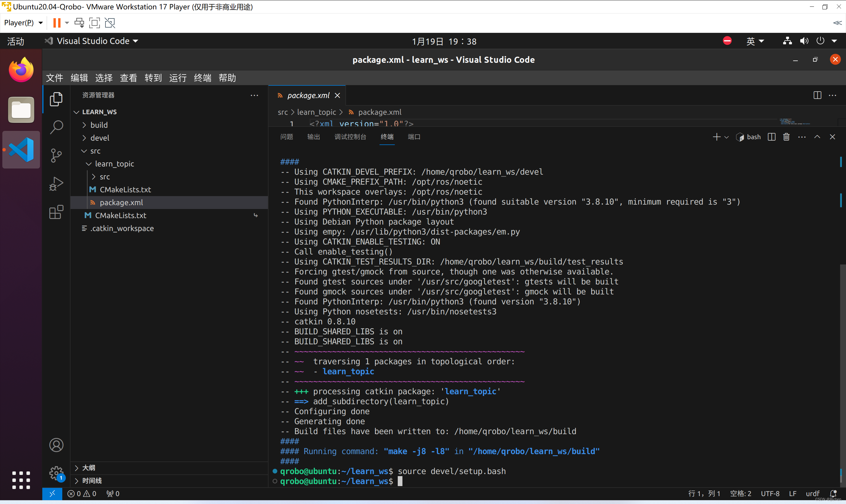Send Ctrl+Alt+Del via VMware toolbar icon
846x504 pixels.
[x=79, y=23]
